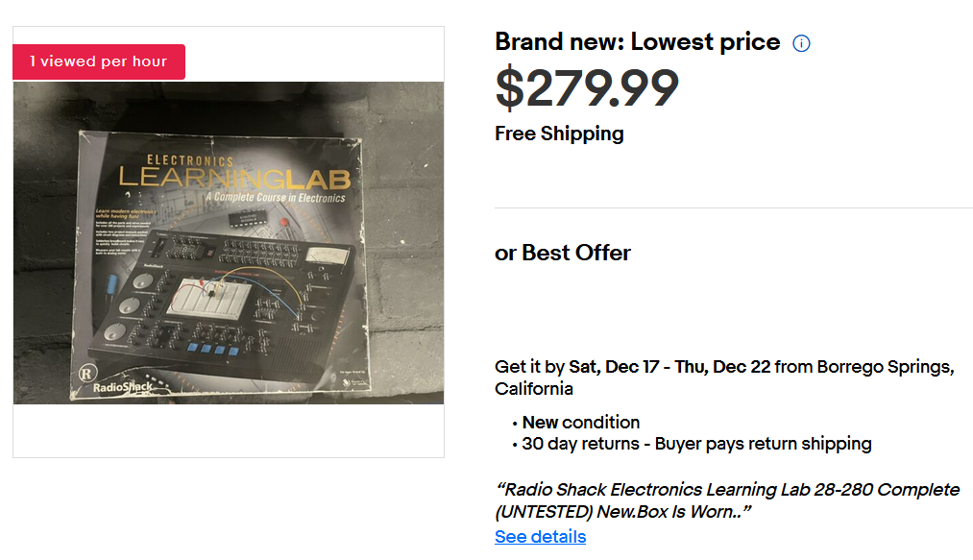973x560 pixels.
Task: Click the Electronics Learning Lab product photo
Action: 229,243
